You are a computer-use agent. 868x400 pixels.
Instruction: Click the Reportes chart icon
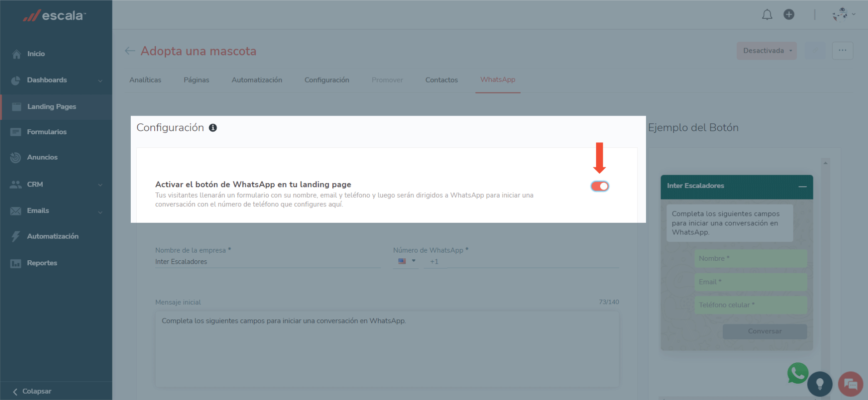[16, 263]
